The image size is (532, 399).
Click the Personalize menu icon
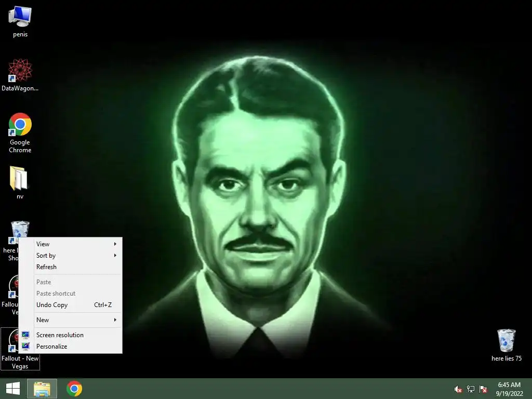tap(26, 347)
